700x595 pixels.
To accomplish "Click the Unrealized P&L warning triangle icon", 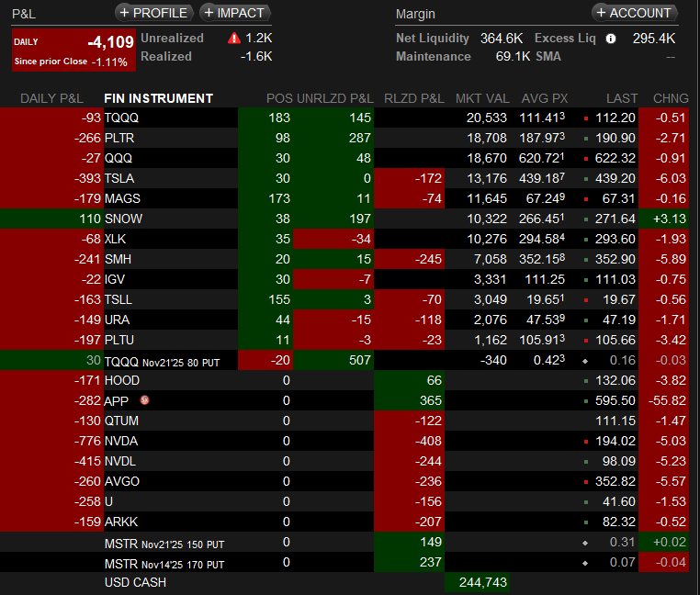I will [234, 39].
